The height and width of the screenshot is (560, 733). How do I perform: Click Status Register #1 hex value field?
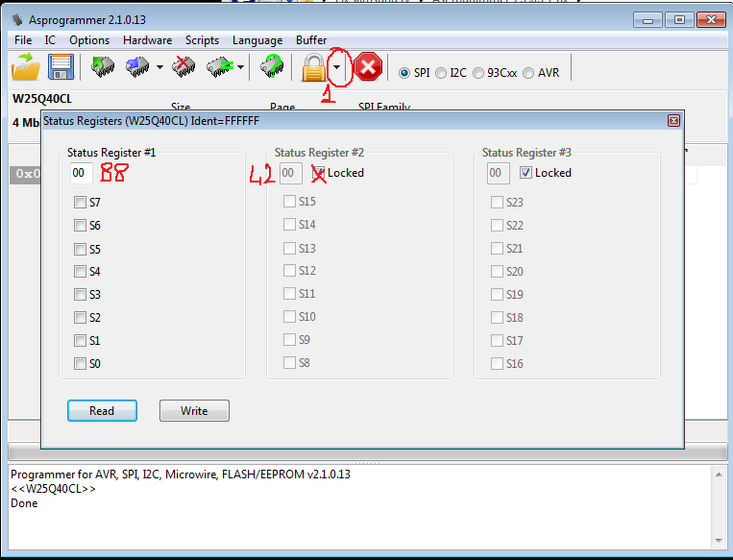(x=81, y=173)
